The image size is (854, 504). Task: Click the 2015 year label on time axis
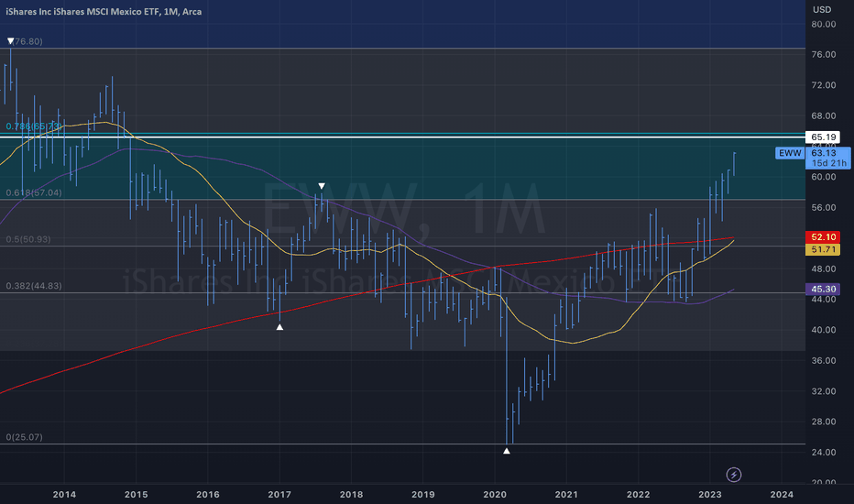click(x=137, y=494)
